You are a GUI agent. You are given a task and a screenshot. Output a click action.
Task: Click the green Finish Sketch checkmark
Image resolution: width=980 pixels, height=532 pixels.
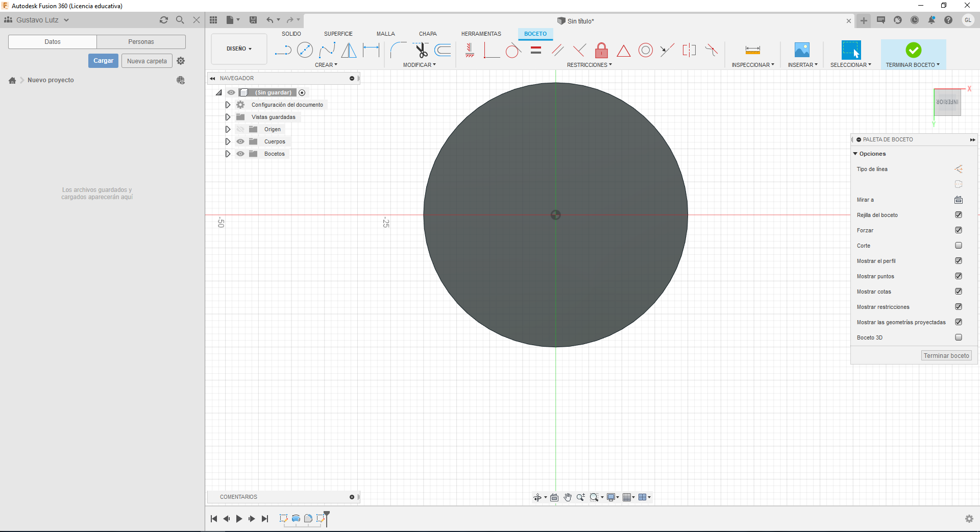913,50
